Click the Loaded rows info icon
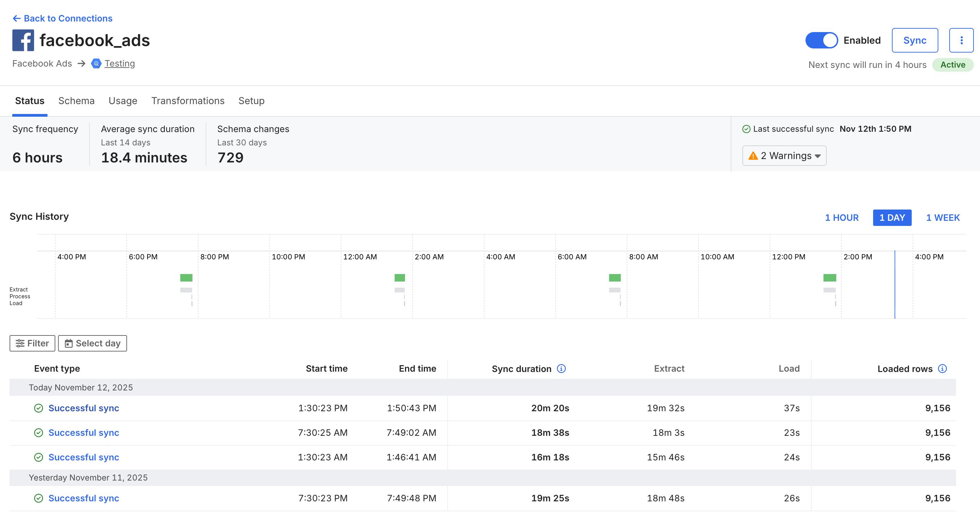The width and height of the screenshot is (980, 516). tap(942, 369)
